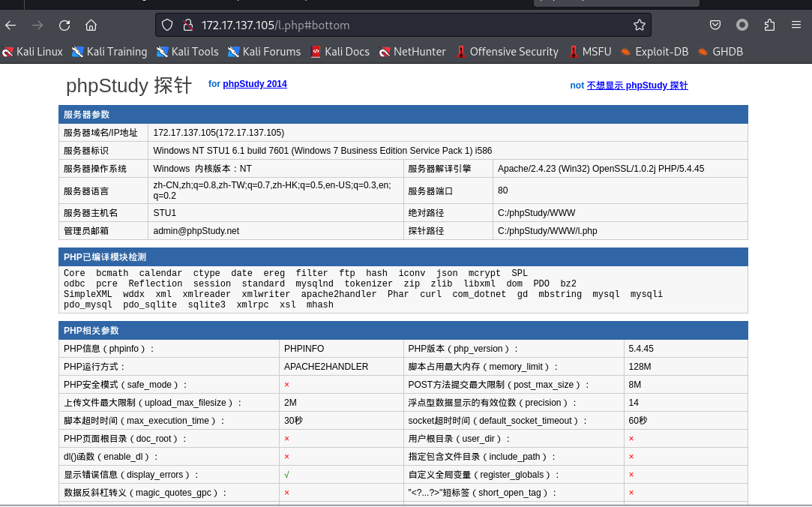Click the memory_limit value 128M

[640, 367]
